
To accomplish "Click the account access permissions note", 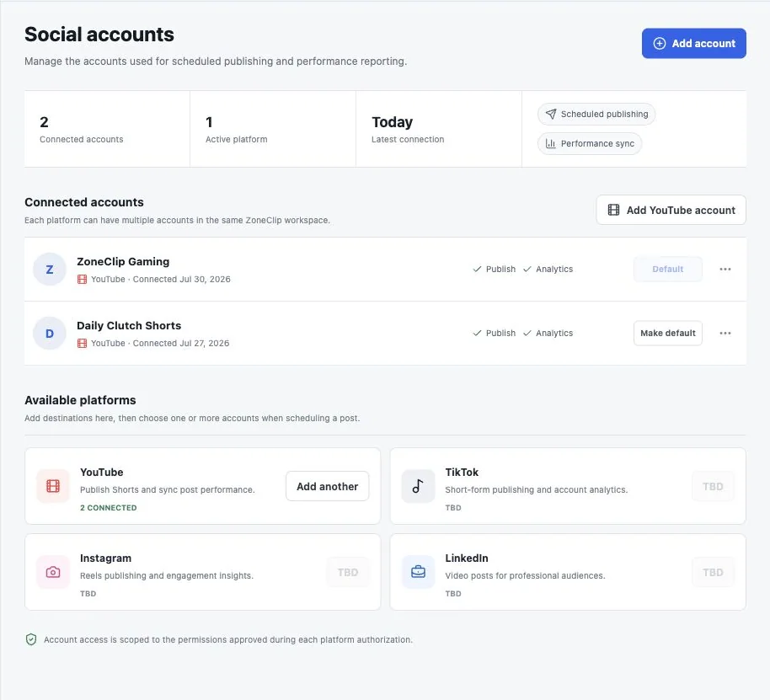I will (x=227, y=639).
